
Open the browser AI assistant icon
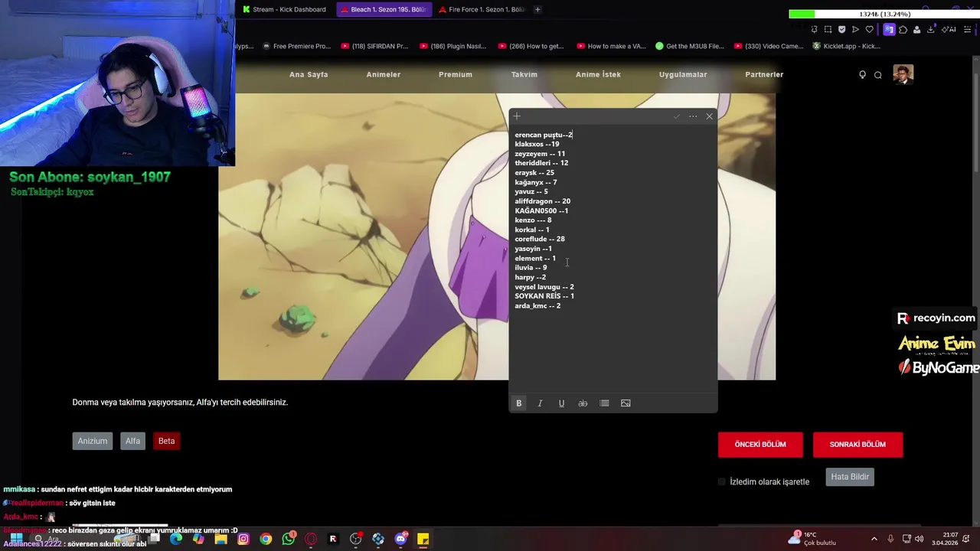pos(949,29)
